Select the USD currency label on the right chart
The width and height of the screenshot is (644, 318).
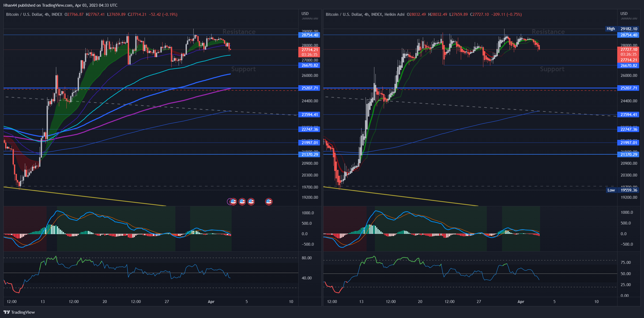click(624, 13)
